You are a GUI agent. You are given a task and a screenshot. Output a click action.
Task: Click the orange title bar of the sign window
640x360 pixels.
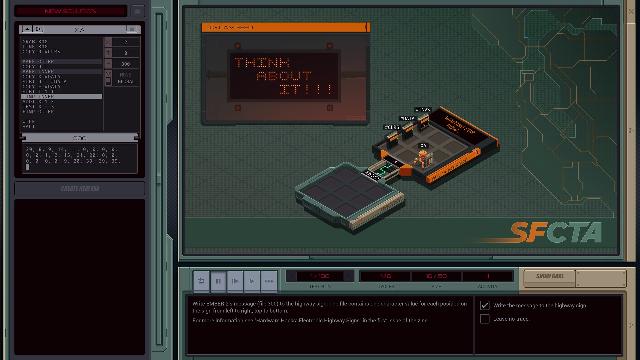click(286, 27)
